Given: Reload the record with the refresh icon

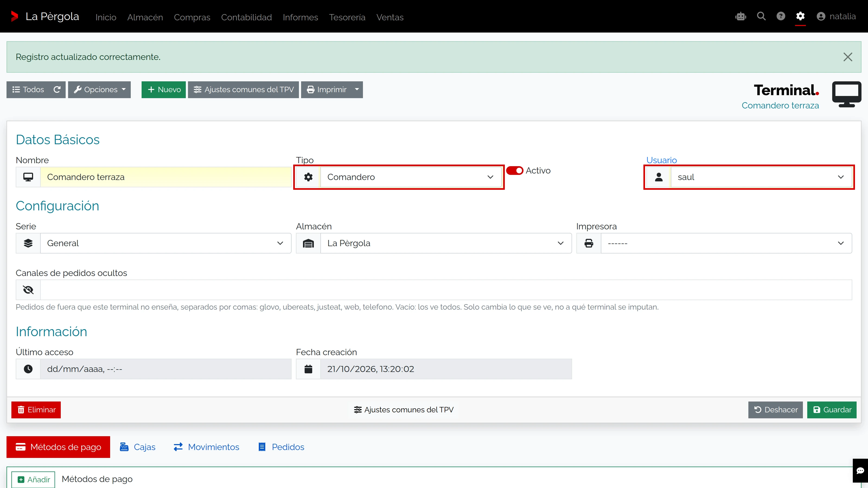Looking at the screenshot, I should coord(57,89).
